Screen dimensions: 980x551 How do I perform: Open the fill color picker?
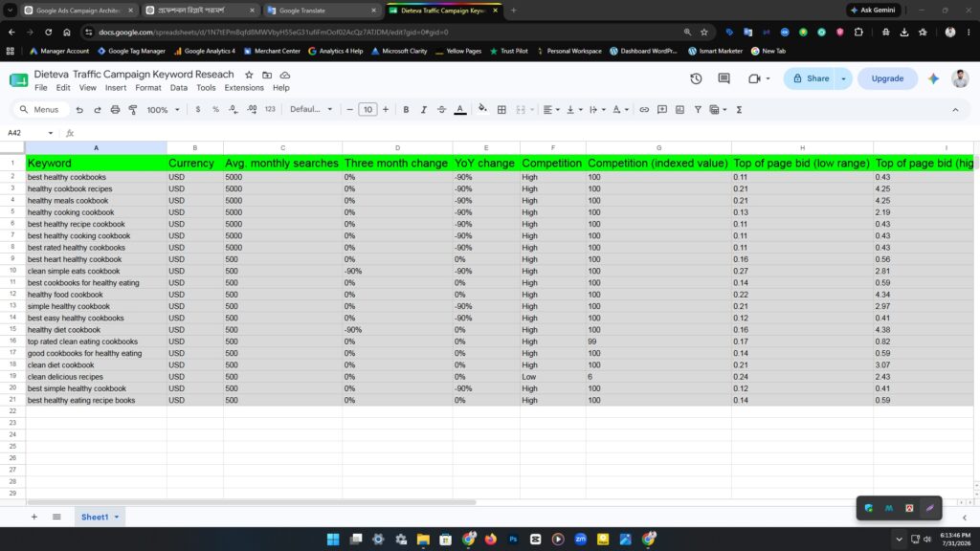[x=482, y=109]
